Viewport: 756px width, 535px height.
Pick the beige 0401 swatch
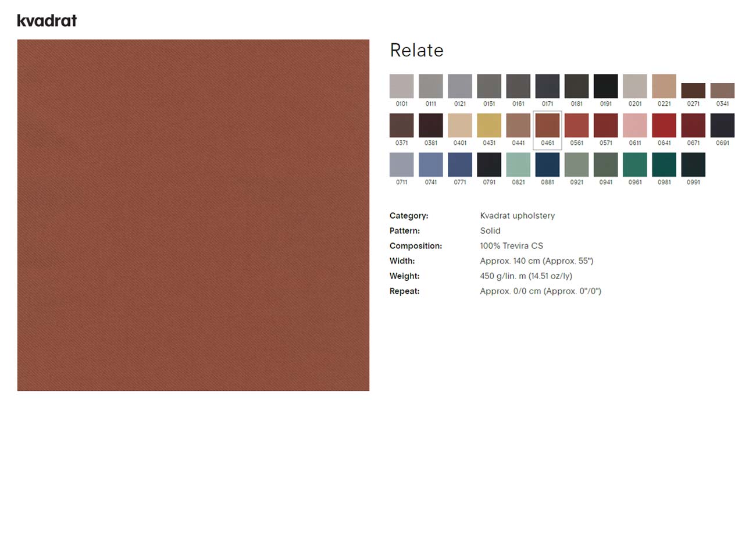pyautogui.click(x=460, y=126)
